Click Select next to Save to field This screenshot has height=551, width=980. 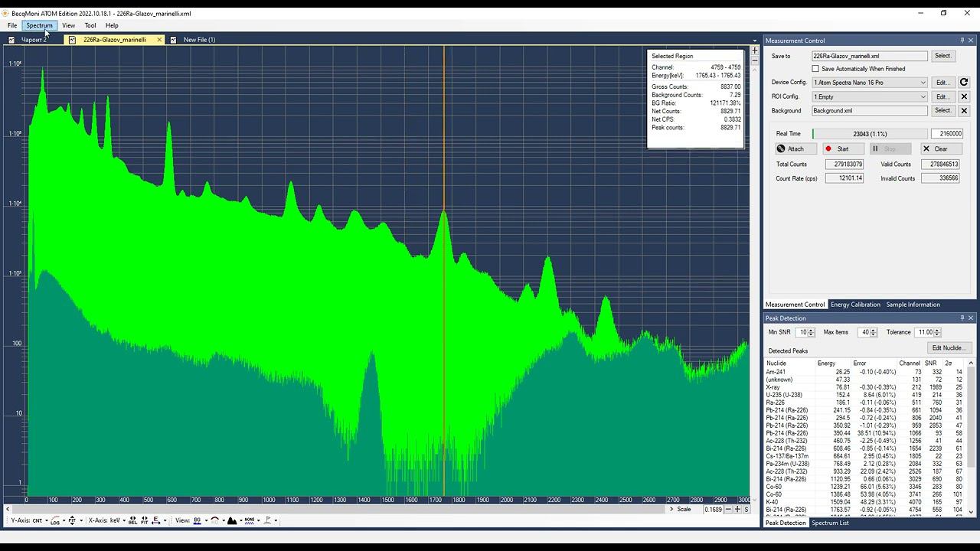942,56
